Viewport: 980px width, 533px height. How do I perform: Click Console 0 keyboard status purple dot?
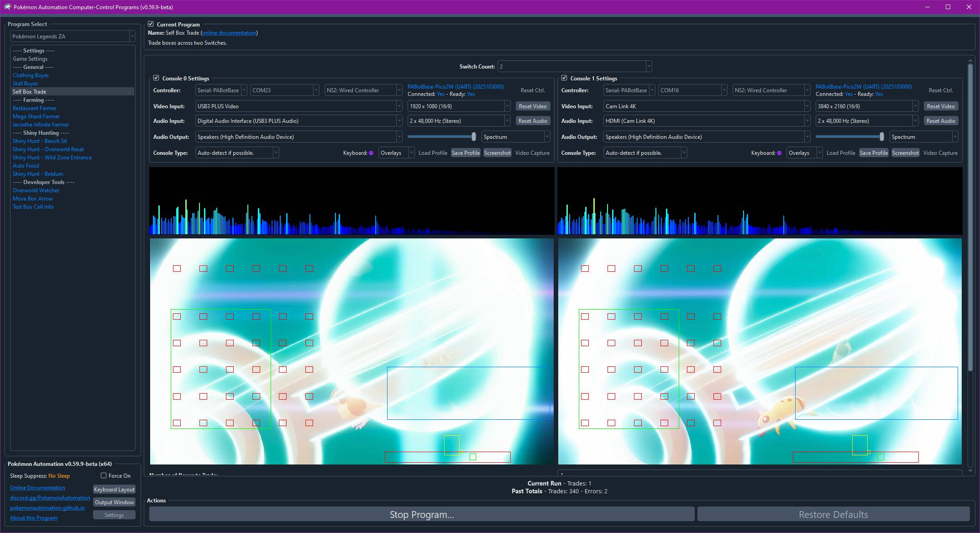pos(371,153)
